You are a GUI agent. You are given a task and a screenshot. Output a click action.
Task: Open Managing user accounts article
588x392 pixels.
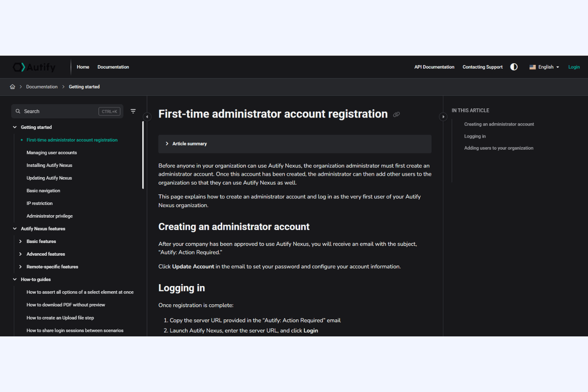52,153
